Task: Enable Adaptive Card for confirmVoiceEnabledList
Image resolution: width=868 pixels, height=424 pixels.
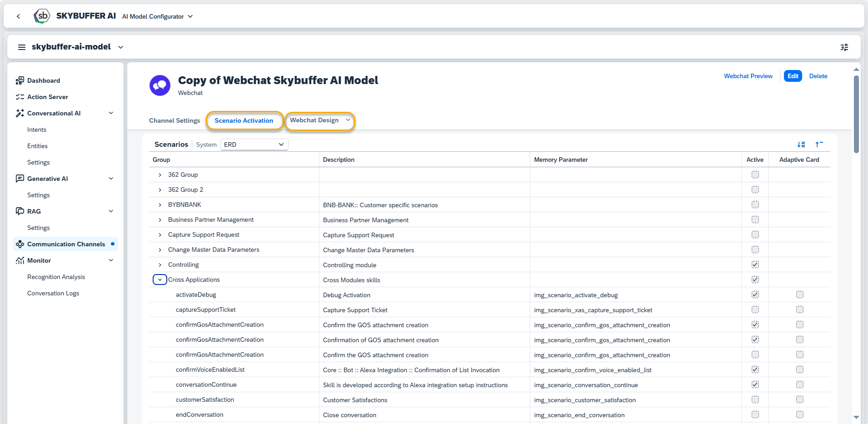Action: pyautogui.click(x=799, y=369)
